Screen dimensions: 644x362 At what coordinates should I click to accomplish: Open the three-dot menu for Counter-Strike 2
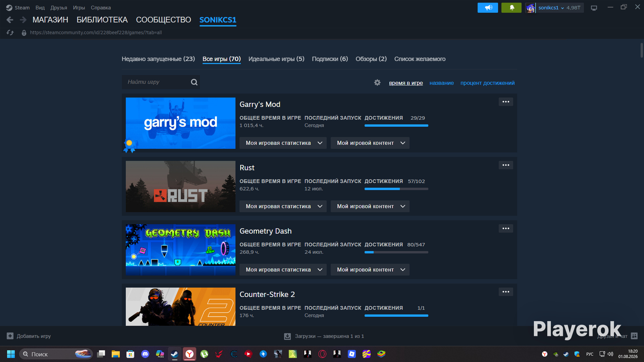pos(506,292)
